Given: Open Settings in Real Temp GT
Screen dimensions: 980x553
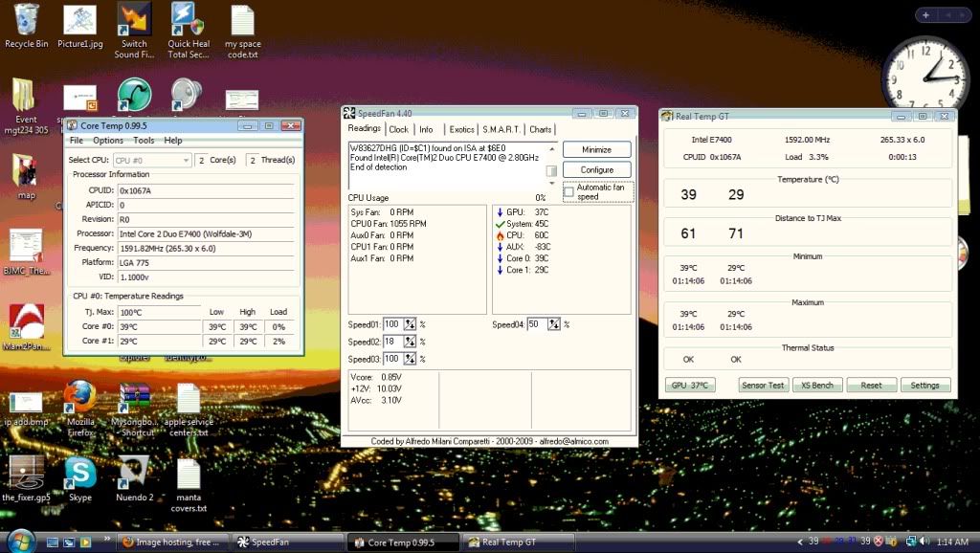Looking at the screenshot, I should pyautogui.click(x=924, y=385).
